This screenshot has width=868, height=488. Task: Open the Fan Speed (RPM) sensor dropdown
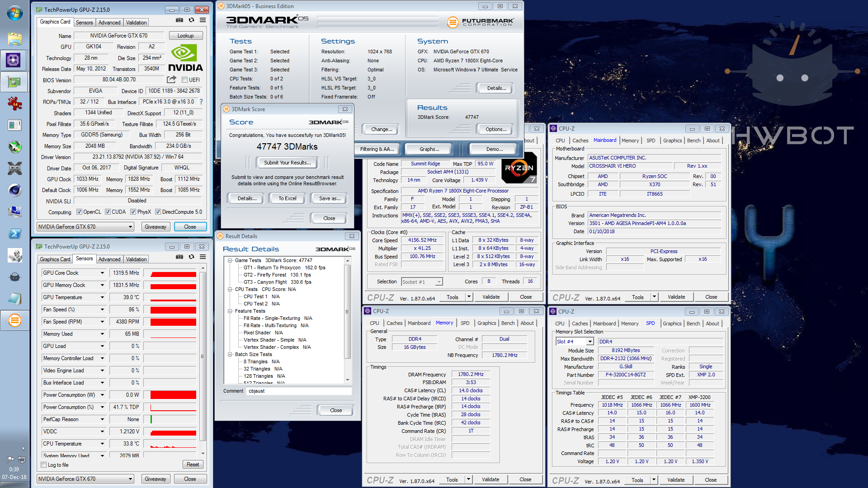click(x=103, y=322)
